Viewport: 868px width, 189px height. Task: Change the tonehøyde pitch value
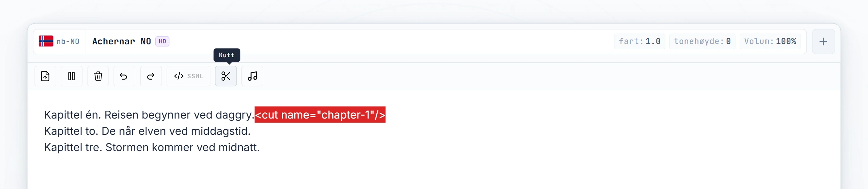tap(702, 41)
